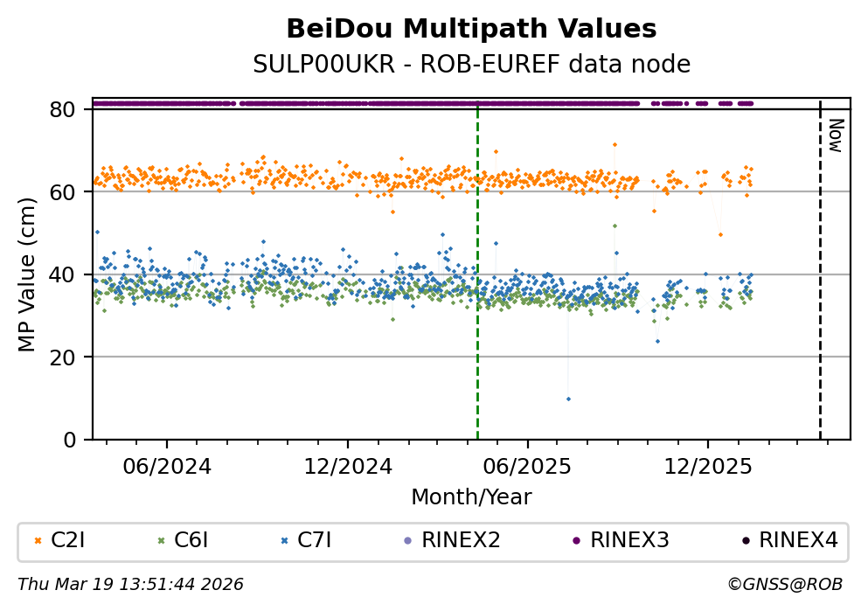868x611 pixels.
Task: Select the C2I legend label
Action: tap(68, 541)
